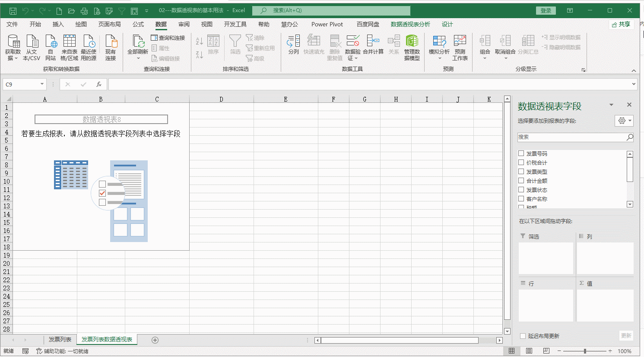This screenshot has width=644, height=357.
Task: Click the 共享 (Share) button
Action: [x=621, y=24]
